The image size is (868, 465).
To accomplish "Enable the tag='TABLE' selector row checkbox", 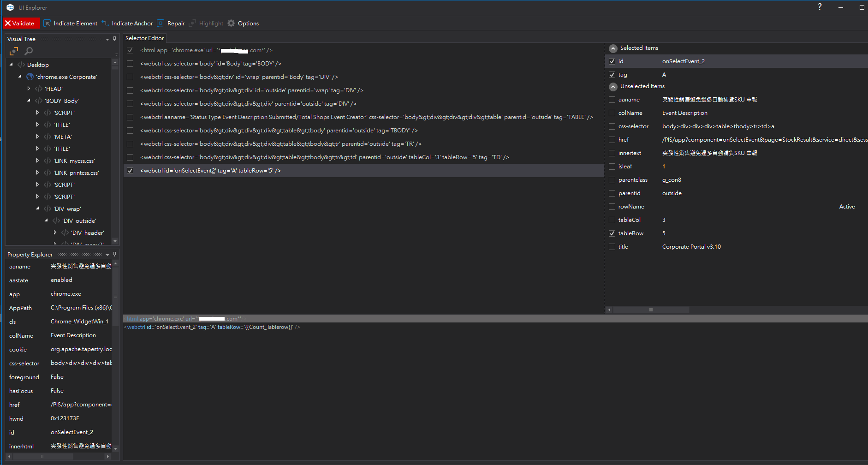I will pyautogui.click(x=130, y=117).
